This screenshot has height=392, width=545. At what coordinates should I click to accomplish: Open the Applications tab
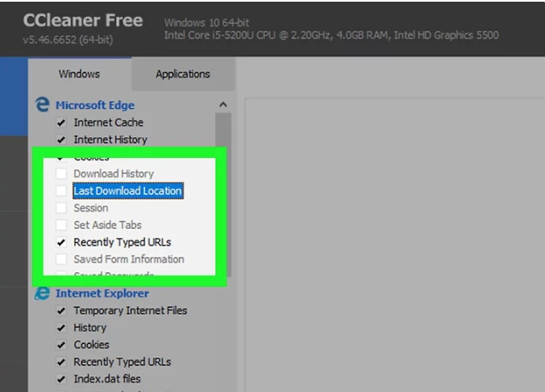coord(183,74)
